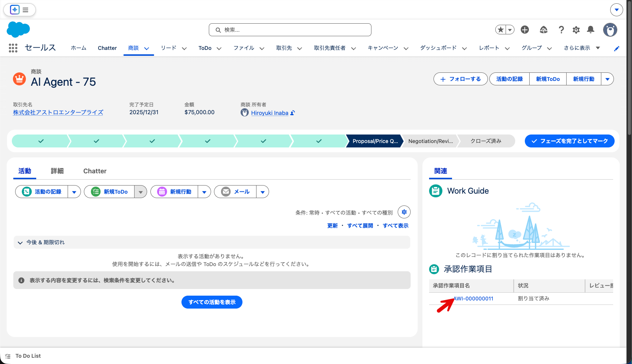Switch to the 詳細 tab

tap(57, 171)
